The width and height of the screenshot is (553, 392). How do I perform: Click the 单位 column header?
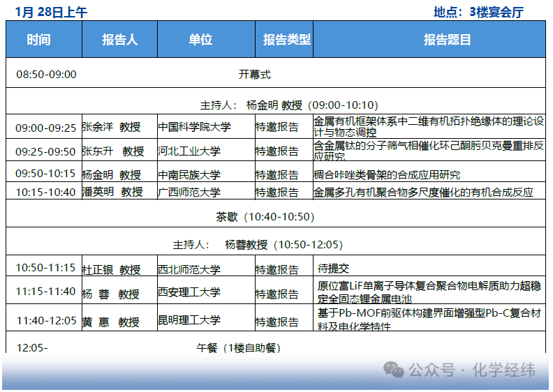pyautogui.click(x=200, y=40)
